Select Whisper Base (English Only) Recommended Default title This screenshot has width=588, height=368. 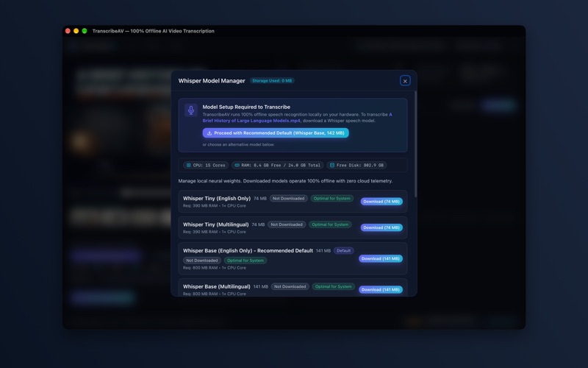(x=248, y=250)
